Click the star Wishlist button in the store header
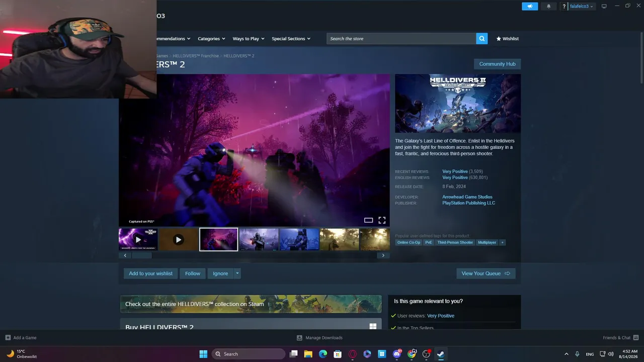 (507, 39)
